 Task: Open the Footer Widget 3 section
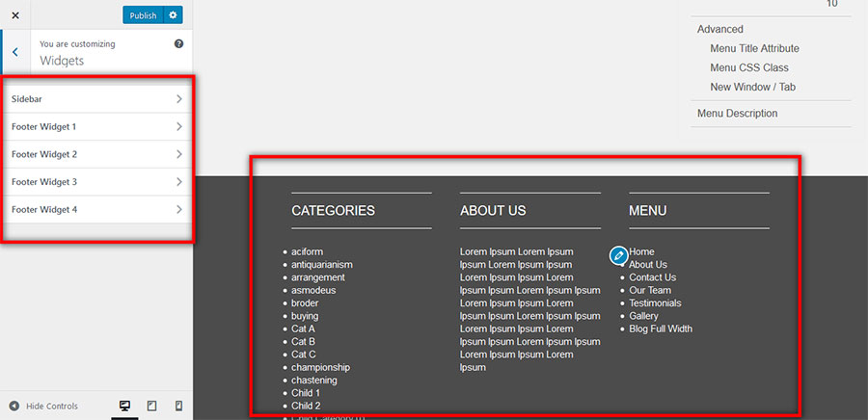point(97,182)
